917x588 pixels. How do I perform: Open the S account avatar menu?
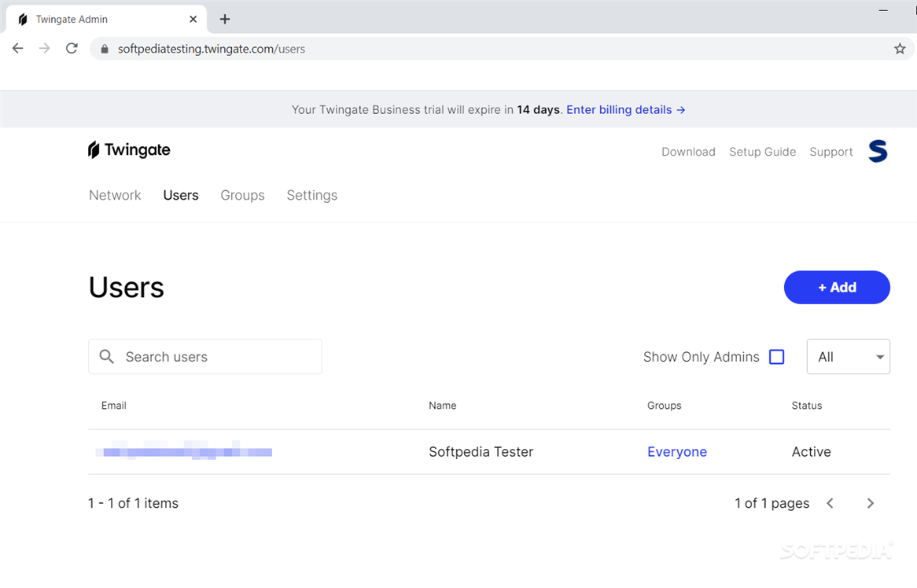click(877, 152)
